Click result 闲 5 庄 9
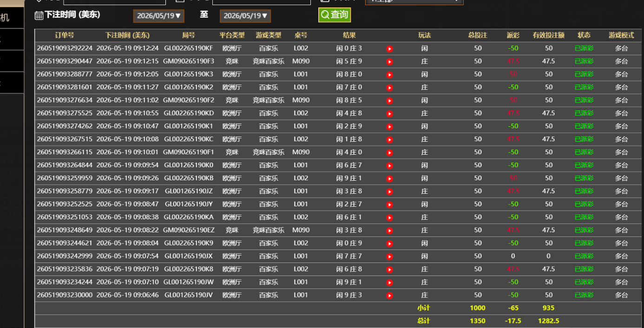 click(x=349, y=61)
